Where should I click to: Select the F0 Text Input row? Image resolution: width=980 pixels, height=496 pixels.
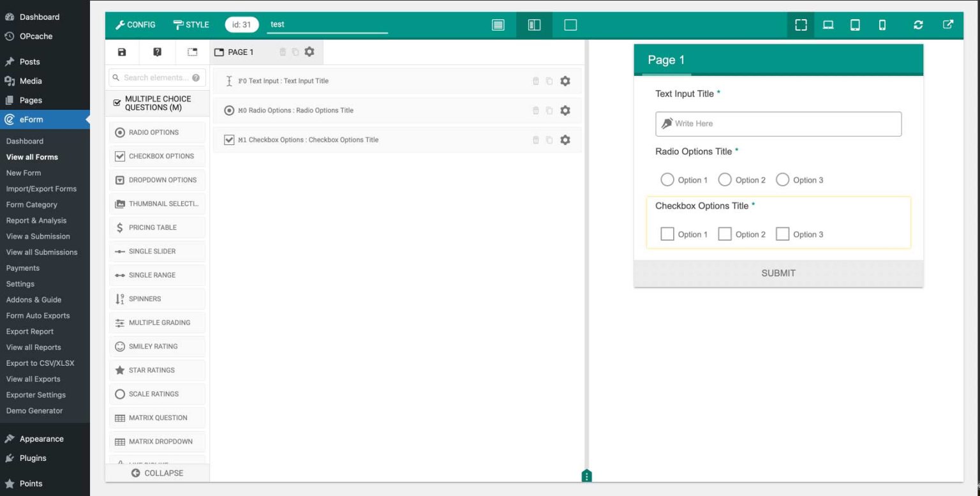(397, 81)
